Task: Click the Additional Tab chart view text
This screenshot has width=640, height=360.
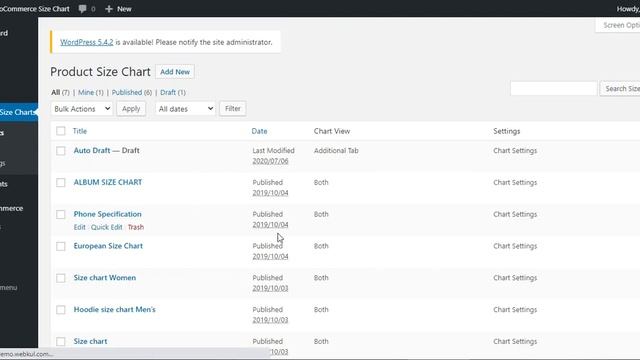Action: [336, 151]
